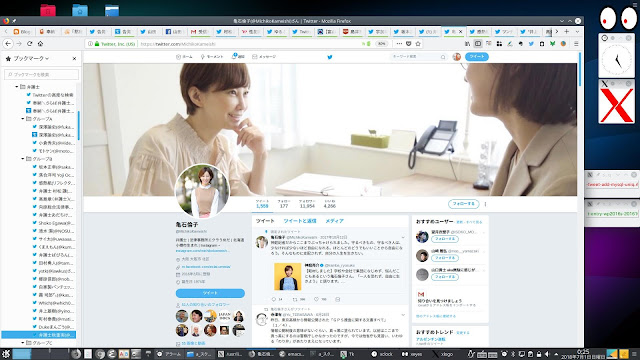Click the blue ツイート button in header
The height and width of the screenshot is (360, 640).
point(477,57)
